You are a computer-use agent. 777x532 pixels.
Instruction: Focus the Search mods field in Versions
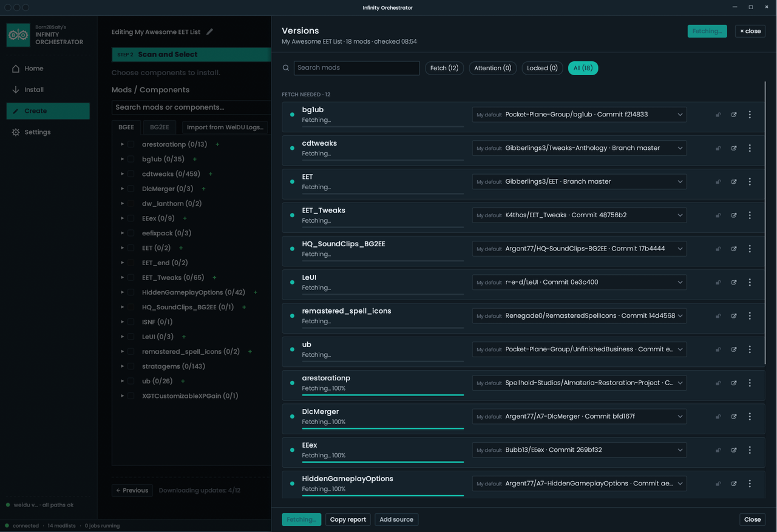(357, 68)
